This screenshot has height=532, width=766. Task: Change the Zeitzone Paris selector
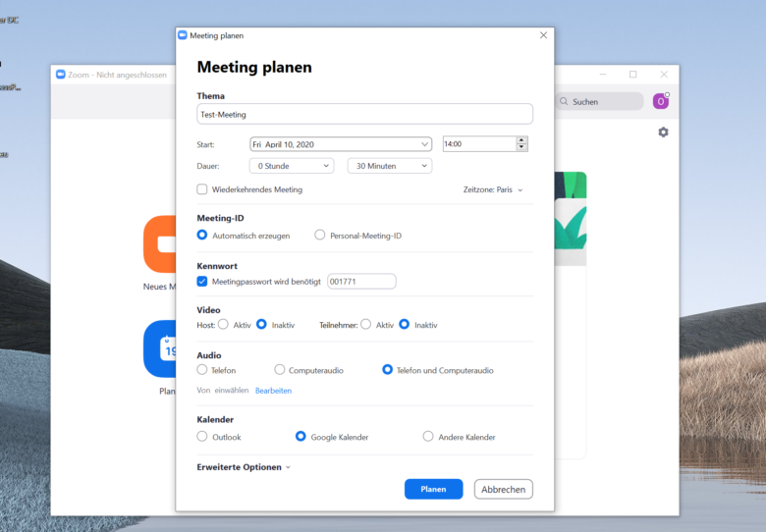(x=493, y=189)
